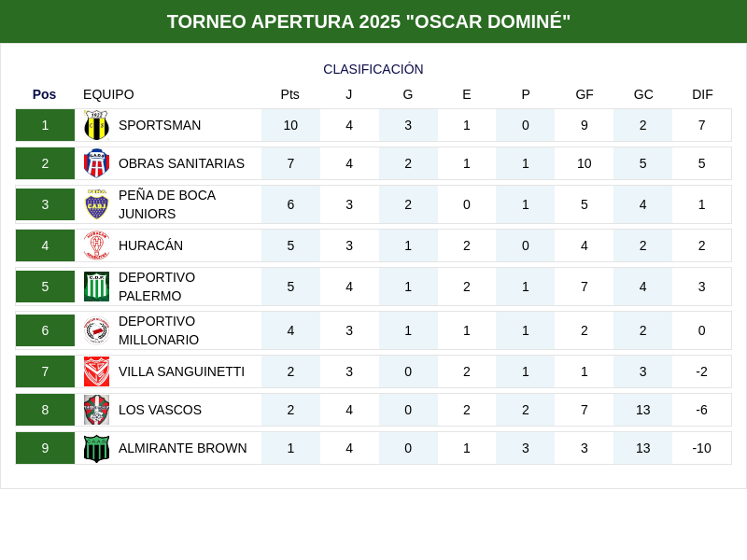
Task: Click the Pos column header
Action: pyautogui.click(x=44, y=94)
